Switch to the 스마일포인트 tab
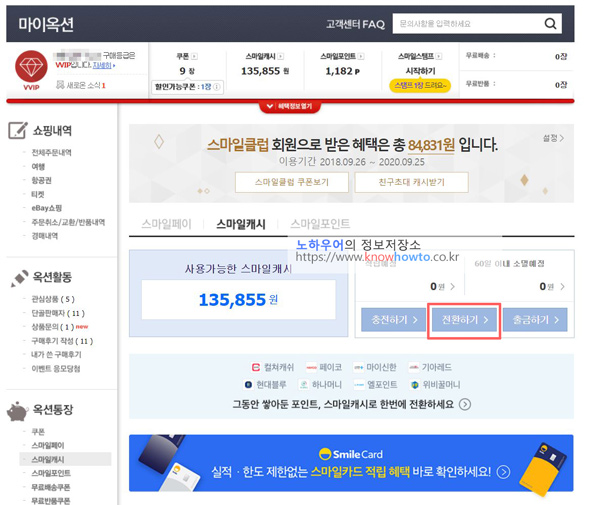 320,224
